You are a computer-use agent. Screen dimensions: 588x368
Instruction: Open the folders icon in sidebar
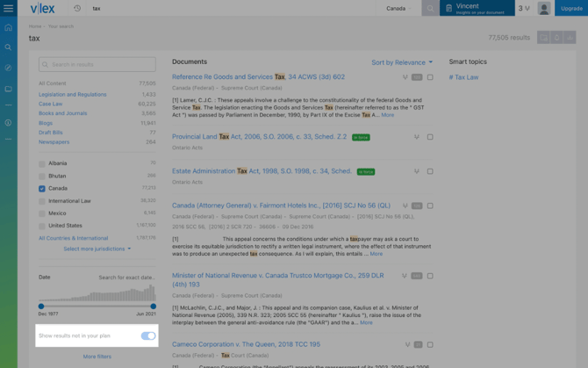pyautogui.click(x=8, y=89)
